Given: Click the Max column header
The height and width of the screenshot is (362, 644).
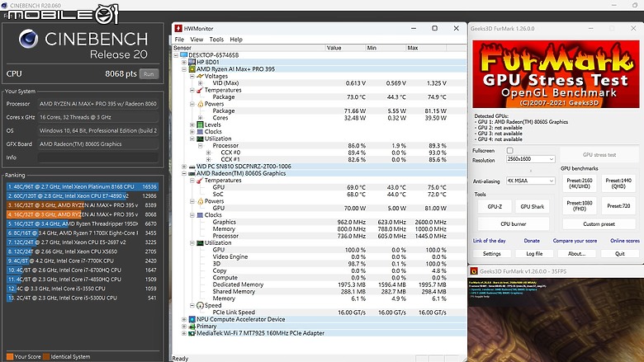Looking at the screenshot, I should click(426, 48).
